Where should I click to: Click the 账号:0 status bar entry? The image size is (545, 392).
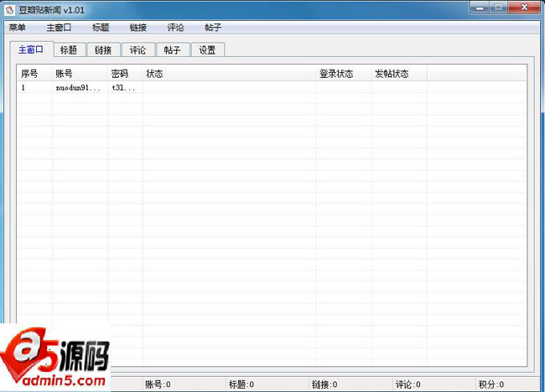[158, 384]
